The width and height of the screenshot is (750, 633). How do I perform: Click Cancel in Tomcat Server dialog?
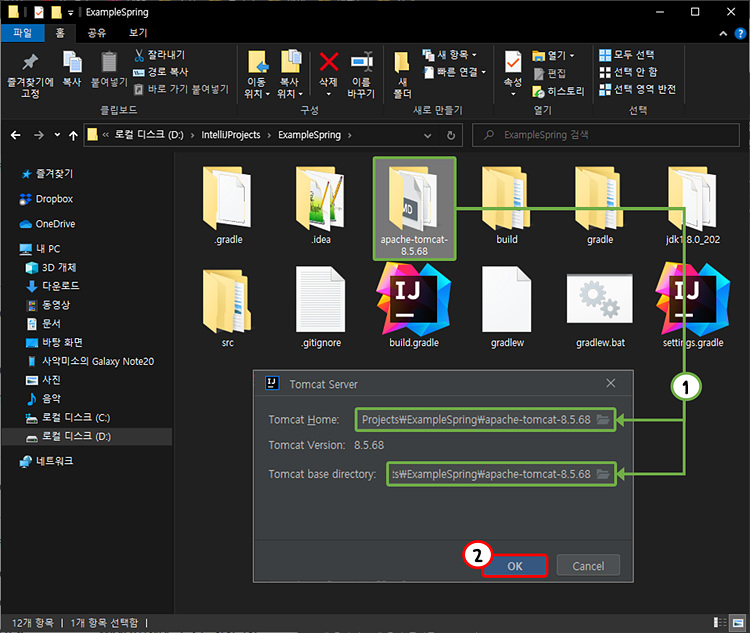point(588,566)
